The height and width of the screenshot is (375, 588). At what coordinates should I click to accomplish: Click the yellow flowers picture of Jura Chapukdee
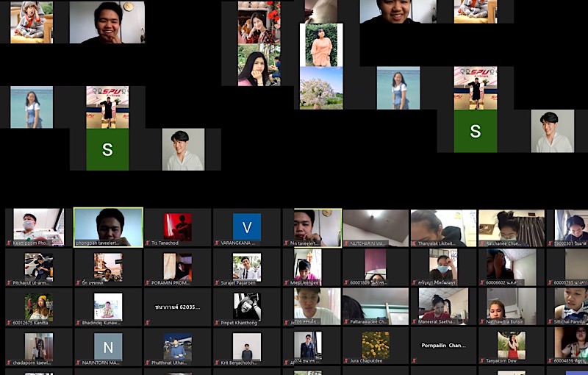click(376, 346)
